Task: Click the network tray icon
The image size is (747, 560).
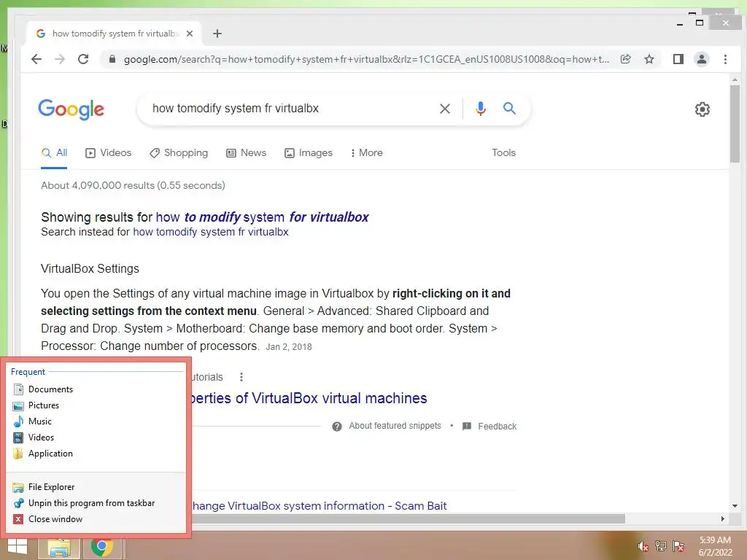Action: pyautogui.click(x=660, y=547)
